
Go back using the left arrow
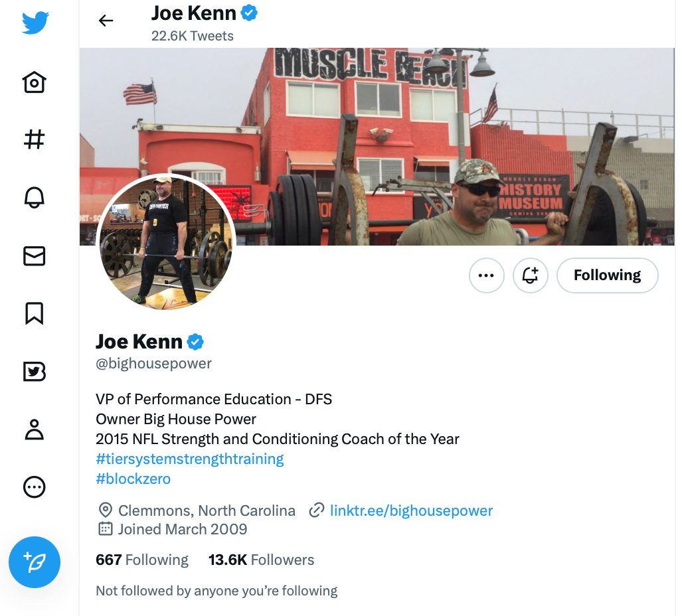[x=106, y=21]
